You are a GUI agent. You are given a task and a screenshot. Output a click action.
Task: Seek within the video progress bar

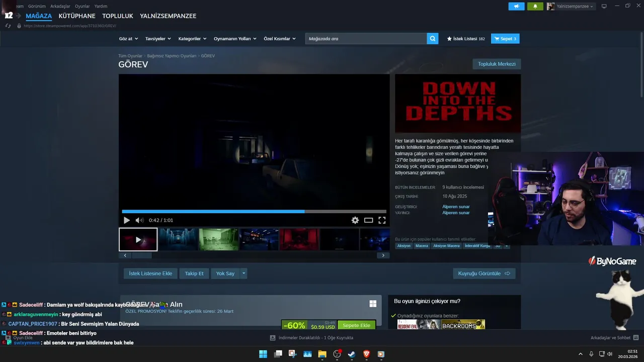pyautogui.click(x=254, y=212)
